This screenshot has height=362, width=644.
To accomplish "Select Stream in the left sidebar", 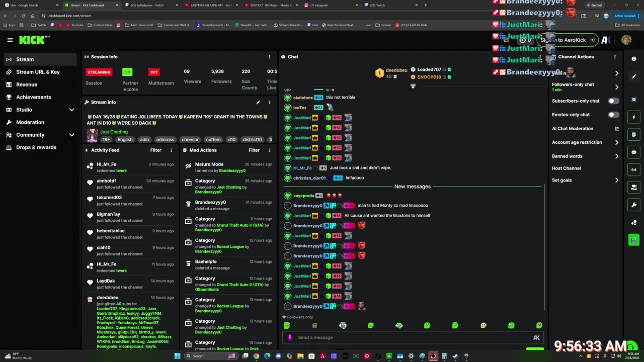I will coord(40,59).
